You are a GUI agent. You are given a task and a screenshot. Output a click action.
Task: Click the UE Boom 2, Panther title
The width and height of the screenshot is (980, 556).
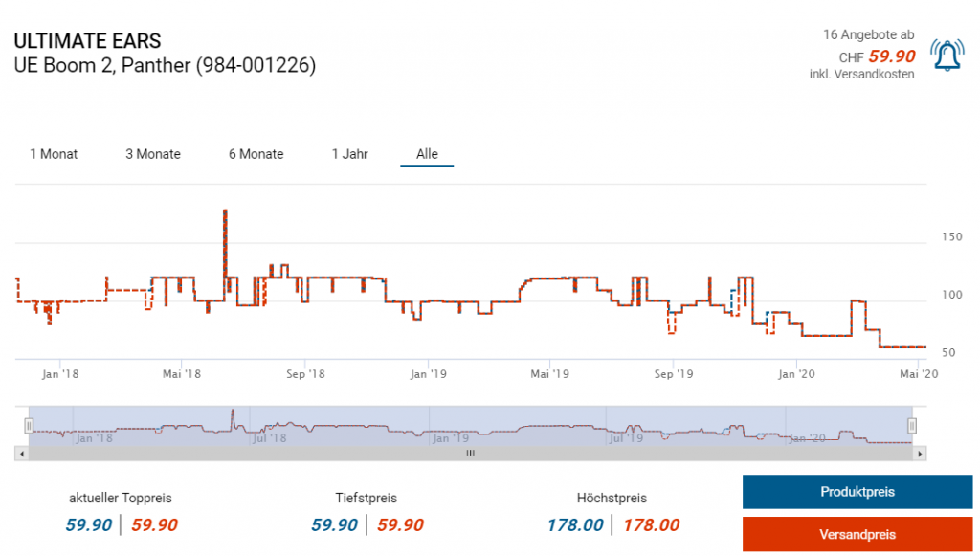165,66
